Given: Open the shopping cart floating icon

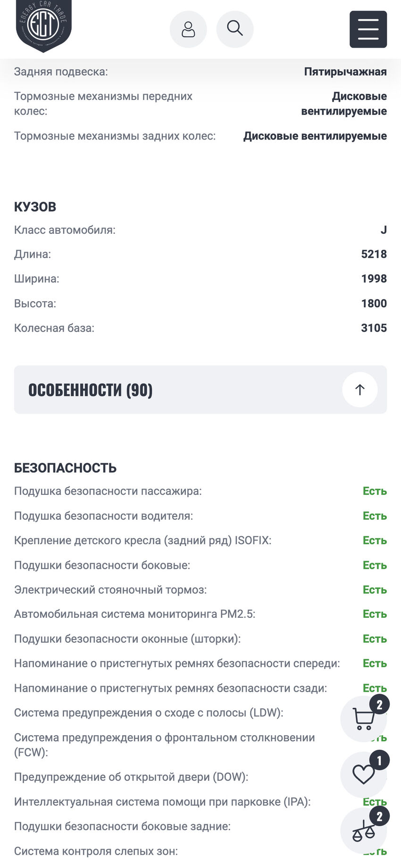Looking at the screenshot, I should tap(363, 719).
